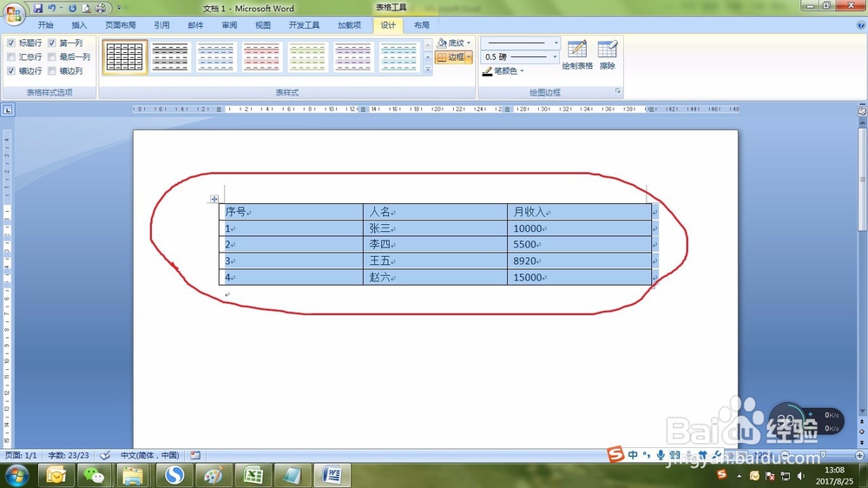The height and width of the screenshot is (488, 868).
Task: Open Excel from the taskbar
Action: point(253,476)
